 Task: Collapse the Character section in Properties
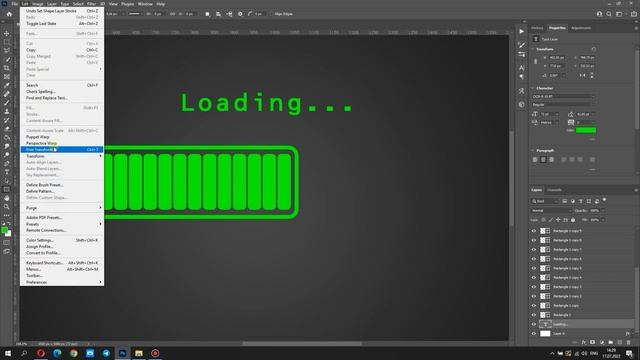click(533, 88)
